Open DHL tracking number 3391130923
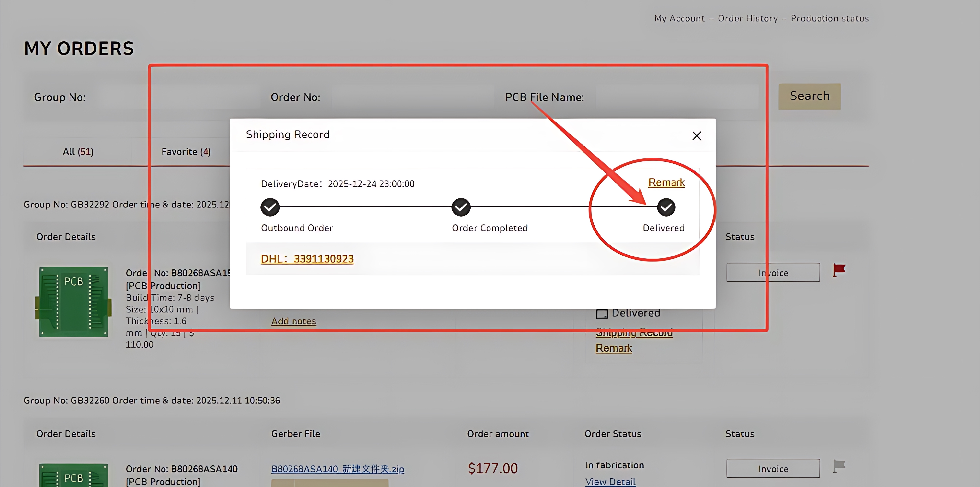The image size is (980, 487). pos(307,258)
